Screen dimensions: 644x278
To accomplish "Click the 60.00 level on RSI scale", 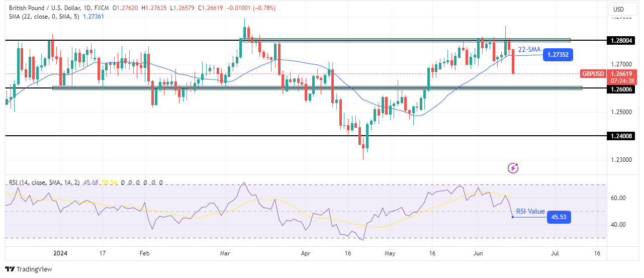I will click(x=618, y=198).
